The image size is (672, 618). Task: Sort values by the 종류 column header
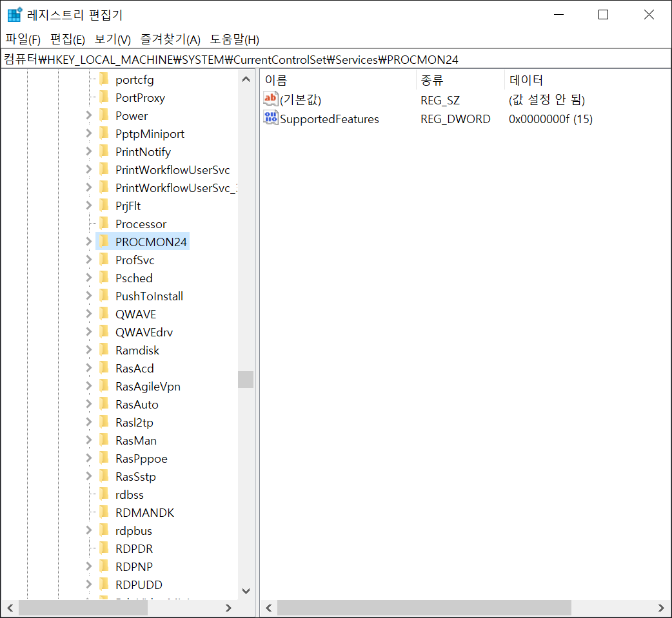[460, 80]
